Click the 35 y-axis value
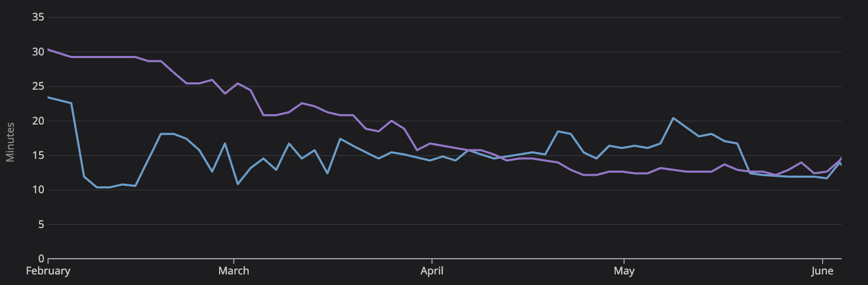868x285 pixels. pos(38,17)
